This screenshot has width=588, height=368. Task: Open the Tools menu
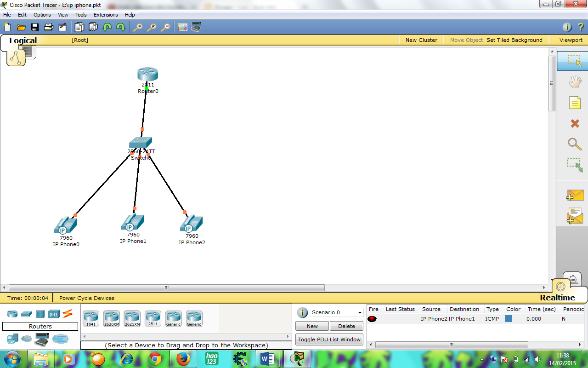(81, 15)
